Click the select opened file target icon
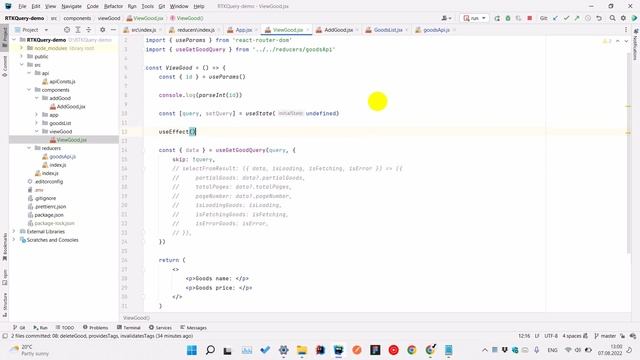Image resolution: width=640 pixels, height=360 pixels. tap(67, 30)
